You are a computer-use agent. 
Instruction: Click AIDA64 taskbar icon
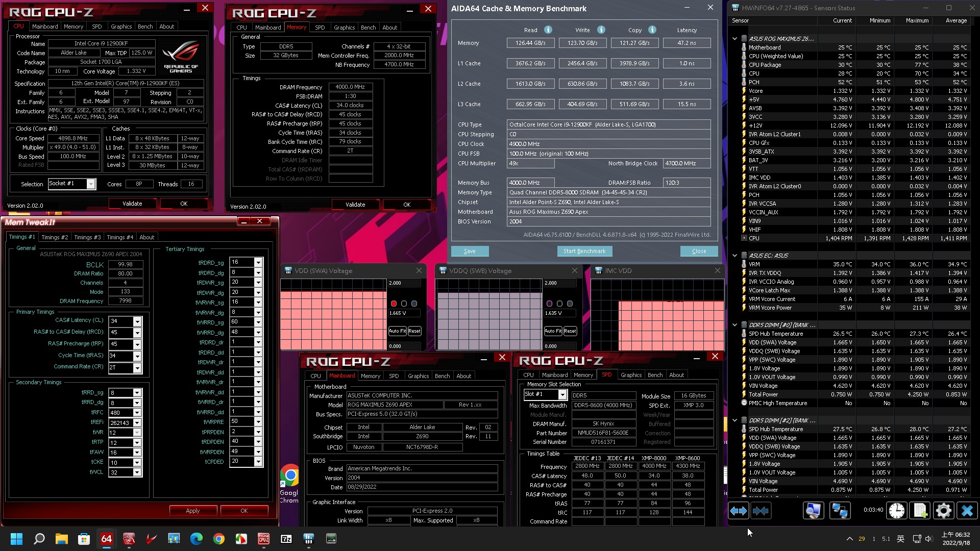(x=107, y=539)
